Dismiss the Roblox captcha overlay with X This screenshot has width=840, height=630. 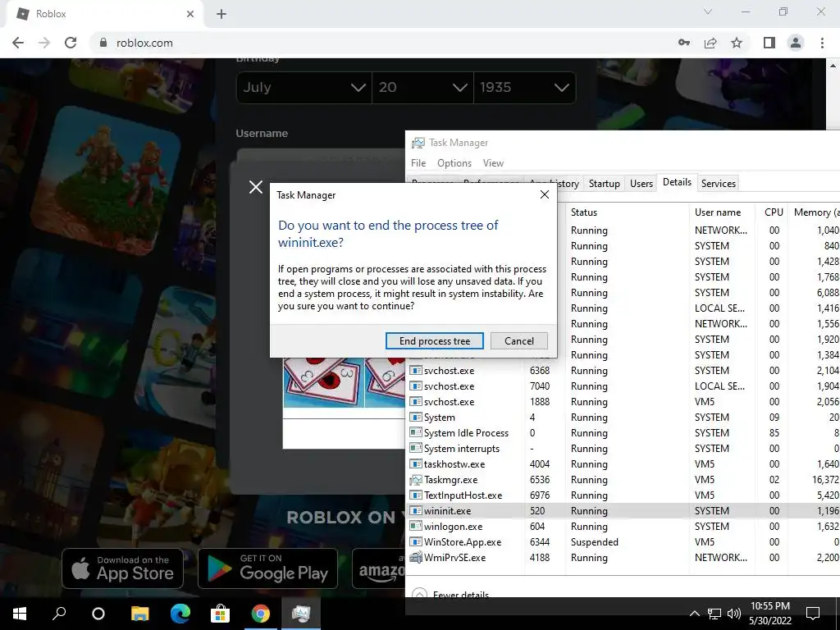pyautogui.click(x=256, y=187)
